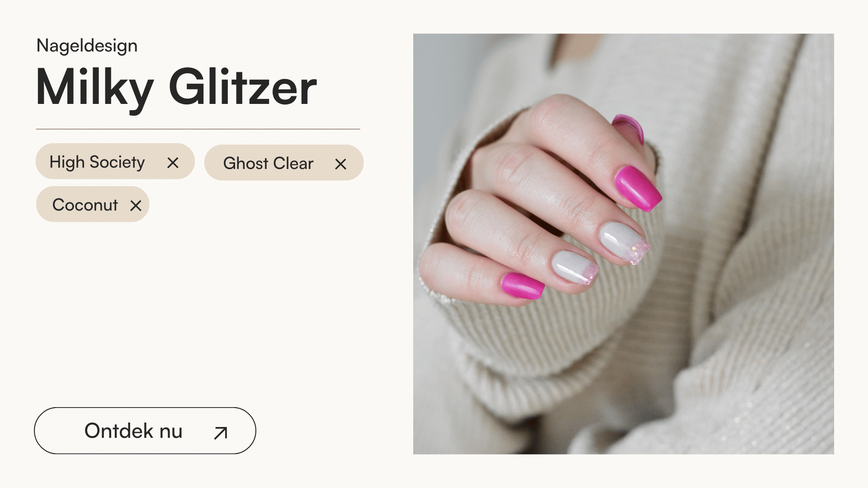Click the milky glitter-tipped ring finger nail
Image resolution: width=868 pixels, height=488 pixels.
click(575, 267)
